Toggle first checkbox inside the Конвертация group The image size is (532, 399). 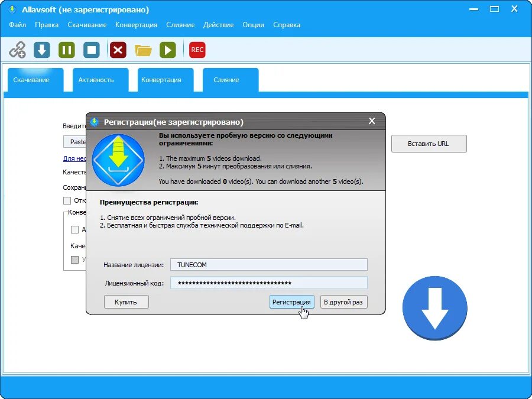pos(74,230)
